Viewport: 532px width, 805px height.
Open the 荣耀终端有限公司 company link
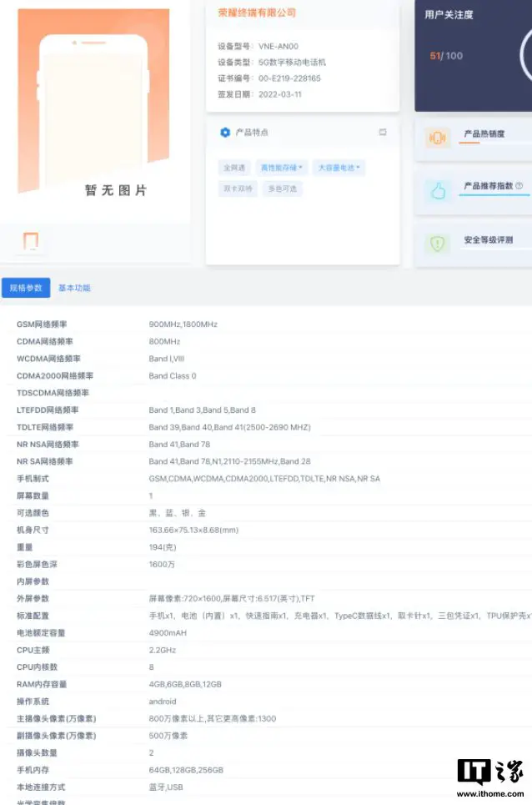tap(257, 13)
